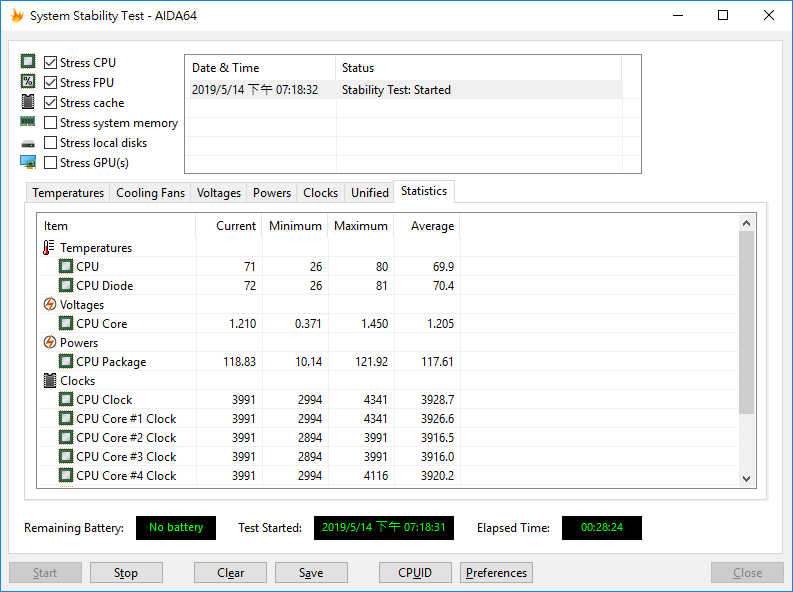The width and height of the screenshot is (793, 592).
Task: Open the Preferences dialog
Action: 496,572
